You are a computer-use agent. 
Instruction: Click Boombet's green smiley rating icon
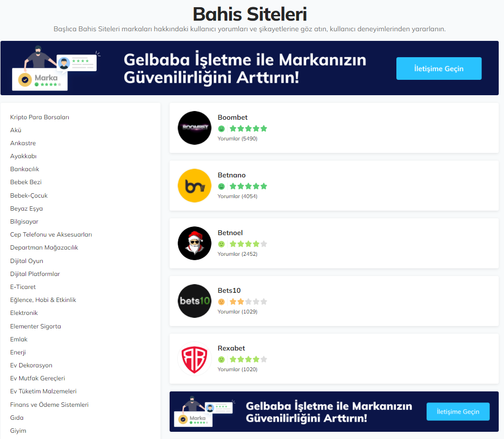[221, 129]
